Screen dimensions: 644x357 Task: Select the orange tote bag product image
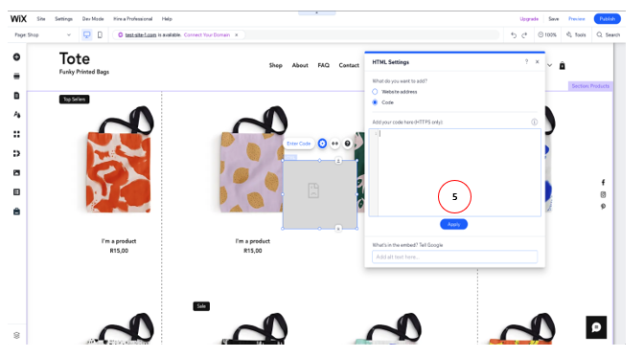[118, 160]
